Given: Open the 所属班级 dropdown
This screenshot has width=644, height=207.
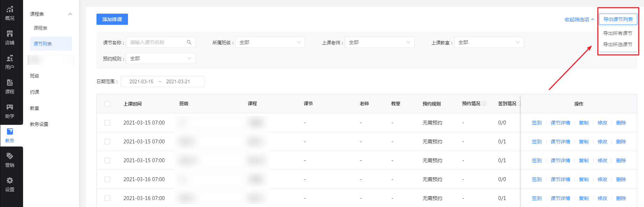Looking at the screenshot, I should coord(270,42).
